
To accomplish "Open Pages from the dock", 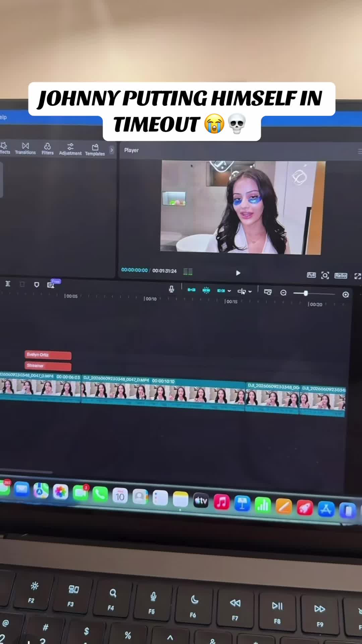I will [x=284, y=506].
